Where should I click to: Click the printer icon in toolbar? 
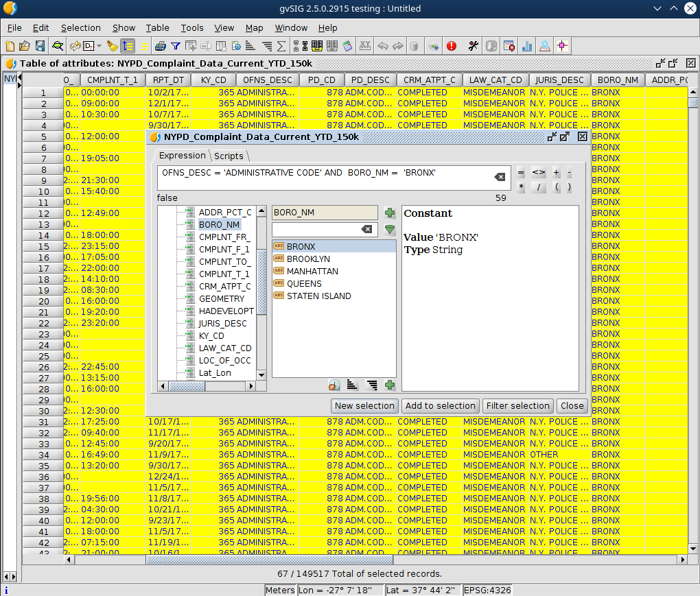click(x=160, y=46)
